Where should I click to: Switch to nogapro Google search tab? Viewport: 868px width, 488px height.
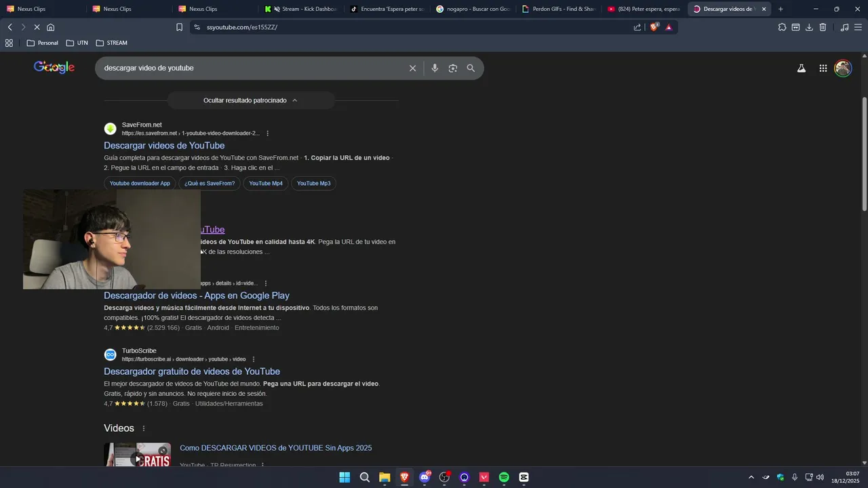[473, 9]
